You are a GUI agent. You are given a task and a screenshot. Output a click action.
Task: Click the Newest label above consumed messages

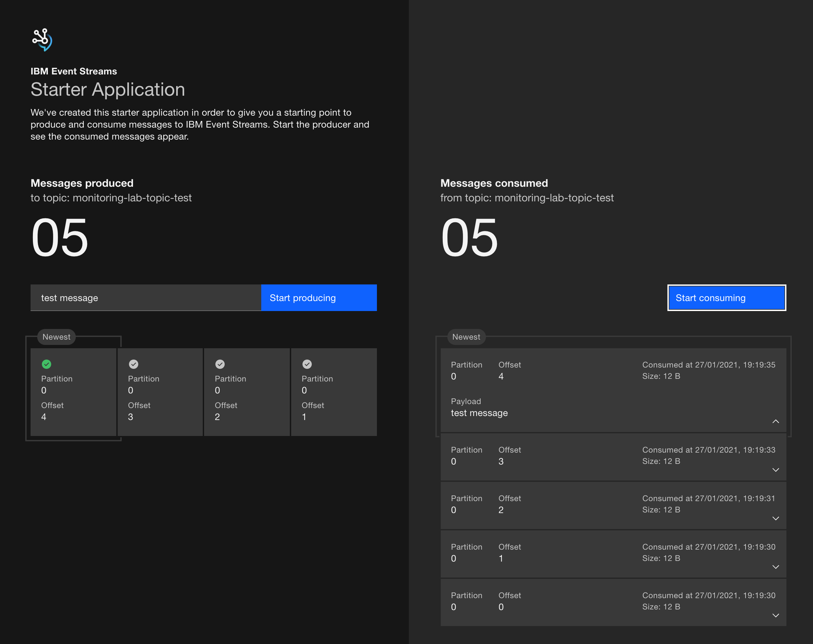[x=466, y=337]
